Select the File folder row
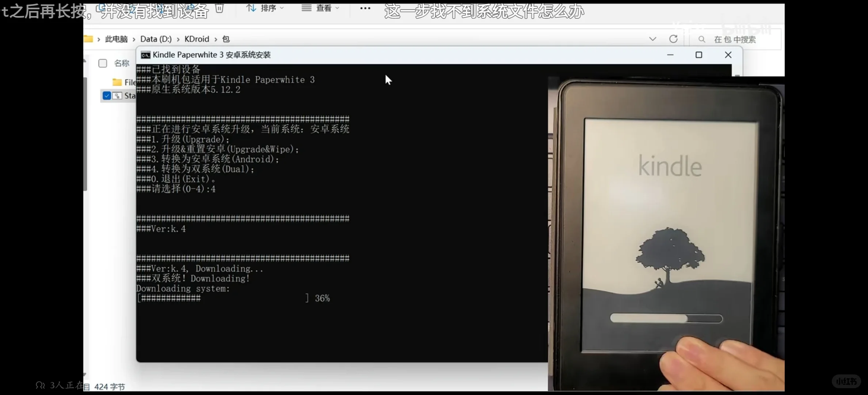This screenshot has width=868, height=395. pyautogui.click(x=123, y=82)
